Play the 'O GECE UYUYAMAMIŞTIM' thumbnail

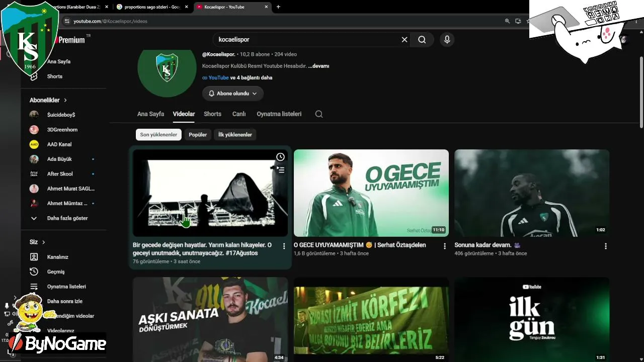click(x=371, y=193)
